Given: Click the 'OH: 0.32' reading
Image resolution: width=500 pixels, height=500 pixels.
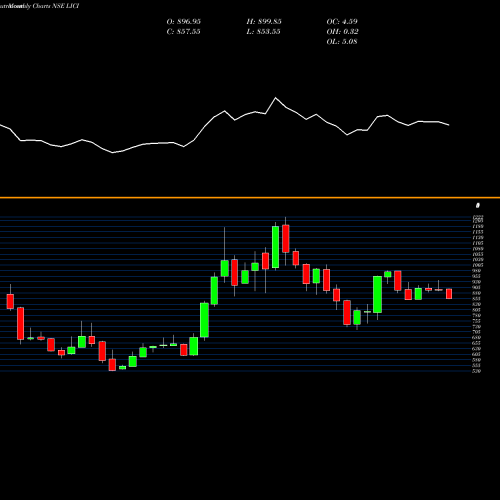Looking at the screenshot, I should tap(342, 32).
